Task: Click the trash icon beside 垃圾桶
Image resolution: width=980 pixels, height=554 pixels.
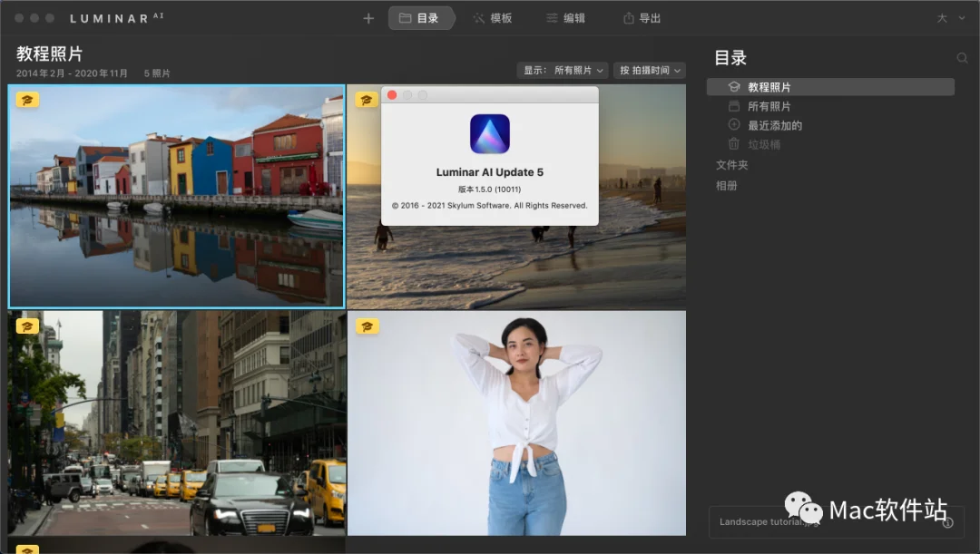Action: pyautogui.click(x=734, y=144)
